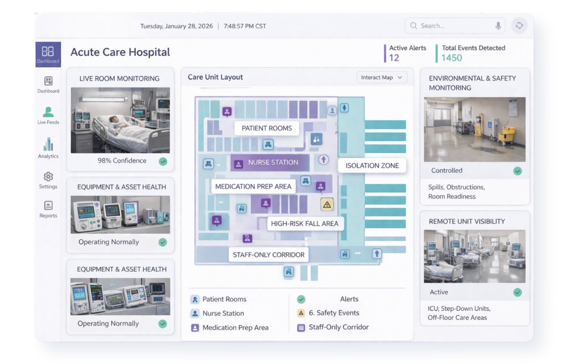
Task: Select the highlighted Dashboard tab in sidebar
Action: click(x=48, y=54)
